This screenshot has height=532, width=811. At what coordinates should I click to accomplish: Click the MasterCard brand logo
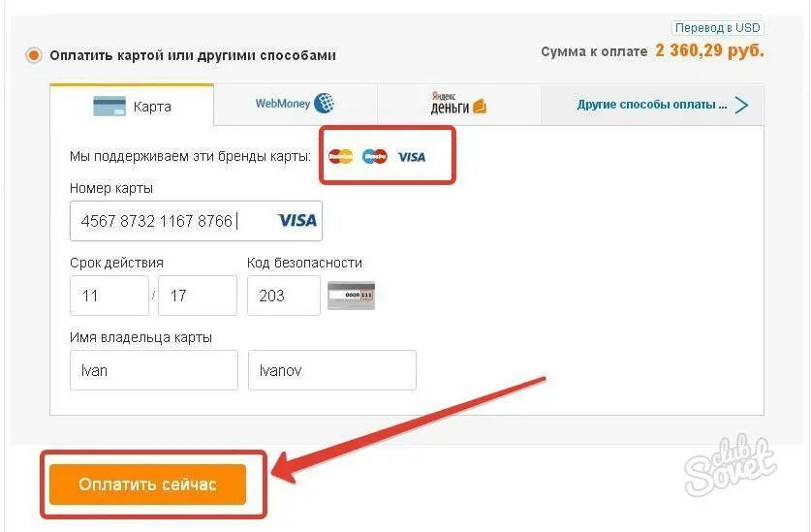(340, 156)
